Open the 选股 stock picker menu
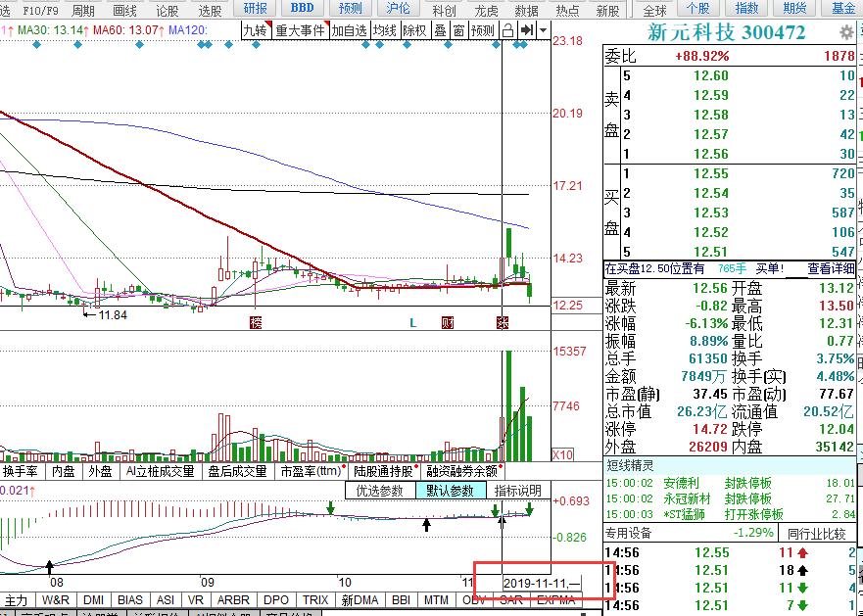The image size is (863, 616). point(210,10)
